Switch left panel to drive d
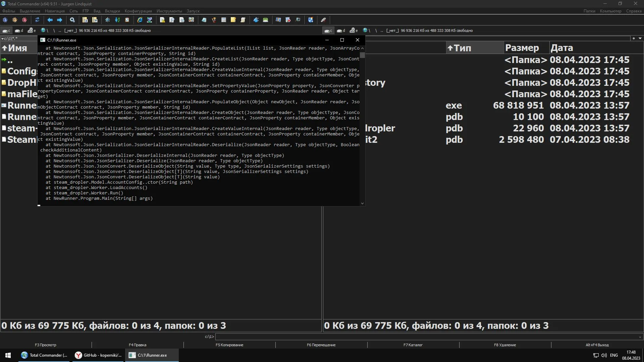The height and width of the screenshot is (362, 644). point(19,31)
